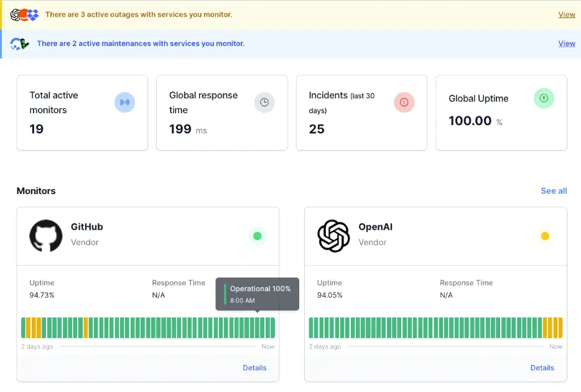Open the View link for active outages

pos(567,14)
